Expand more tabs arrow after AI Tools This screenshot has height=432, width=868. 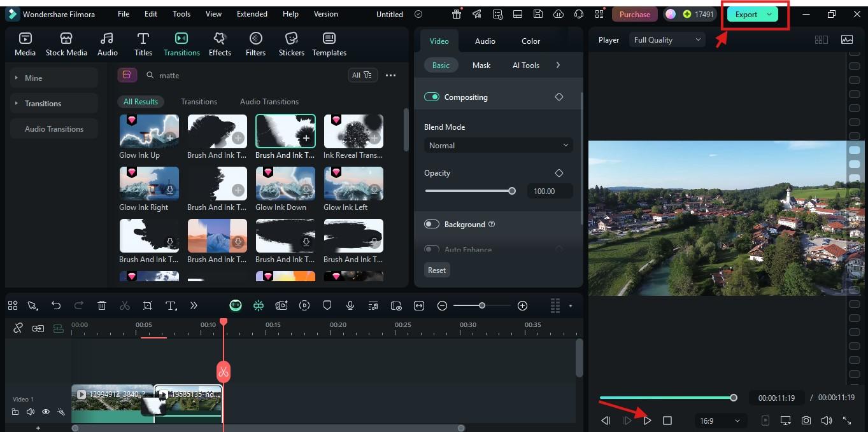tap(558, 65)
